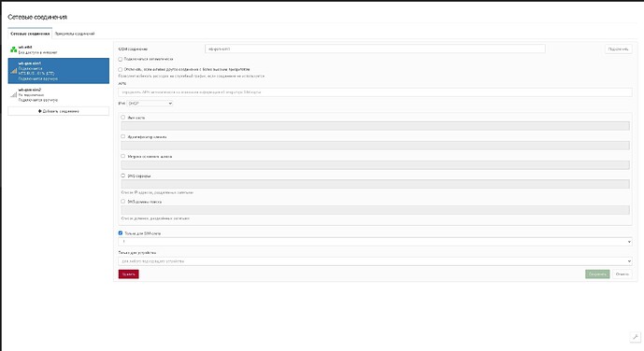644x351 pixels.
Task: Click the DNS search domains input field
Action: pos(375,210)
